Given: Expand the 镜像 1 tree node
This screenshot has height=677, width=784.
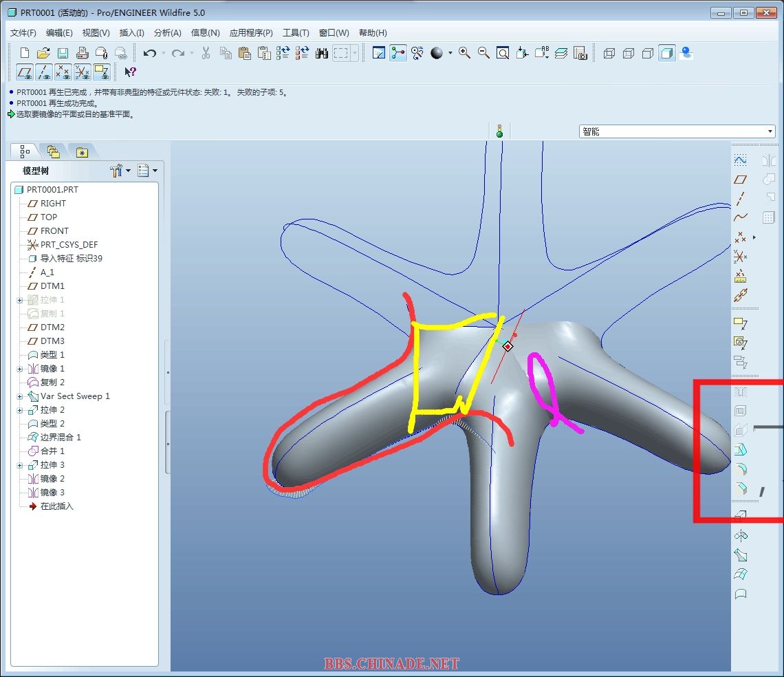Looking at the screenshot, I should point(20,369).
